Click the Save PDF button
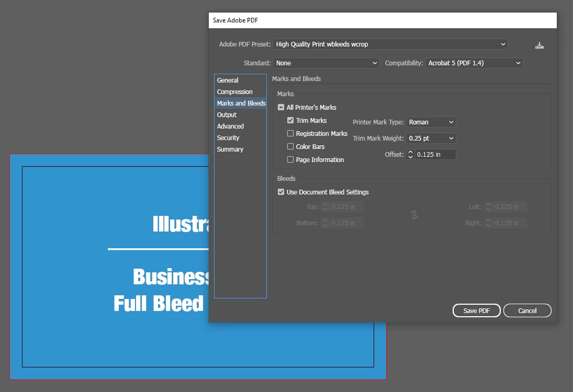The height and width of the screenshot is (392, 573). pyautogui.click(x=477, y=310)
